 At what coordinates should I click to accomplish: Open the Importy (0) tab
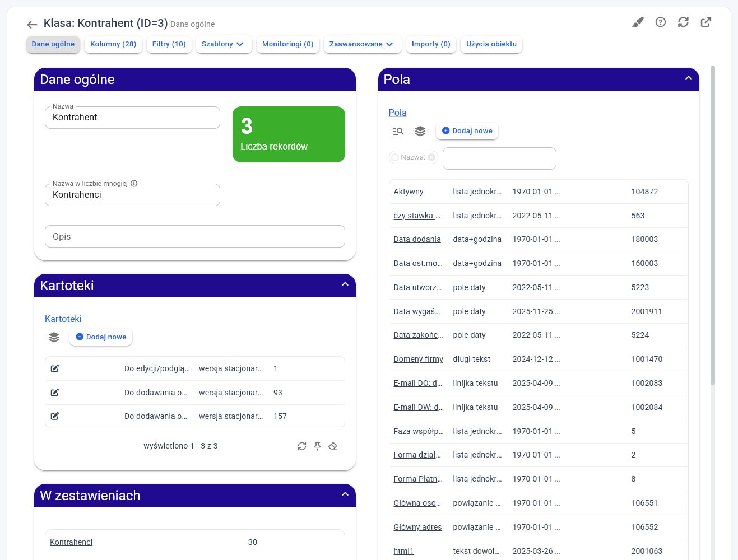pos(431,44)
